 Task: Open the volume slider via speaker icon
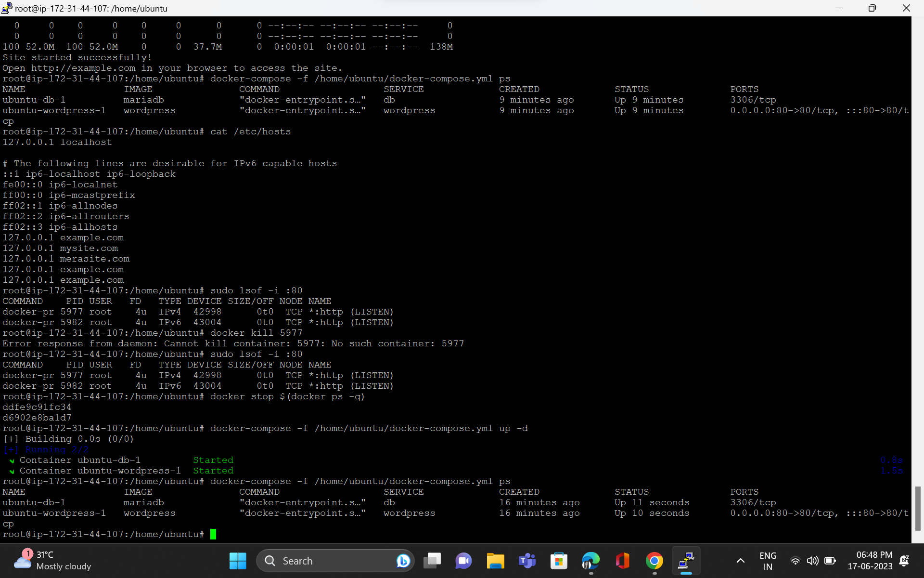(x=813, y=561)
